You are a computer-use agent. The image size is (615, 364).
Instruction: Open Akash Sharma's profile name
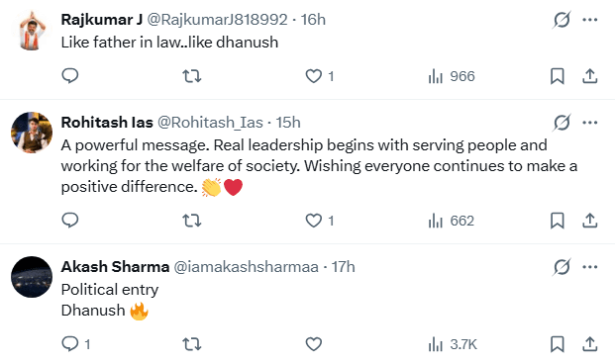coord(115,267)
